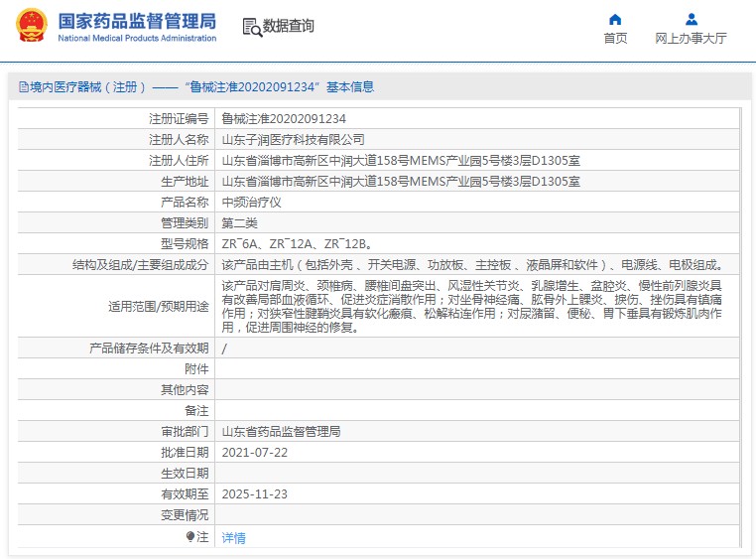
Task: Click the 注册证编号 row label
Action: tap(179, 118)
